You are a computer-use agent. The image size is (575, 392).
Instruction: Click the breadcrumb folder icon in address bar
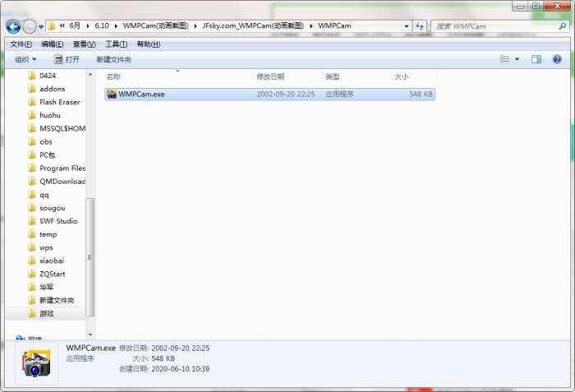click(52, 26)
